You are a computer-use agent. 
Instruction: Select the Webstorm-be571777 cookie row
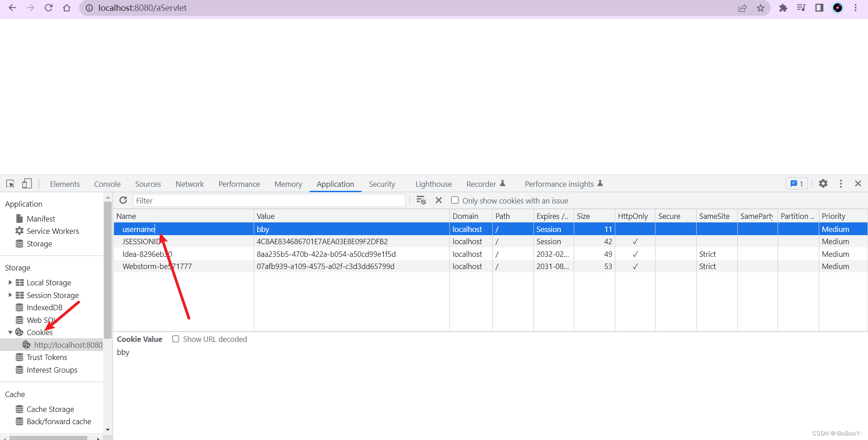tap(491, 266)
